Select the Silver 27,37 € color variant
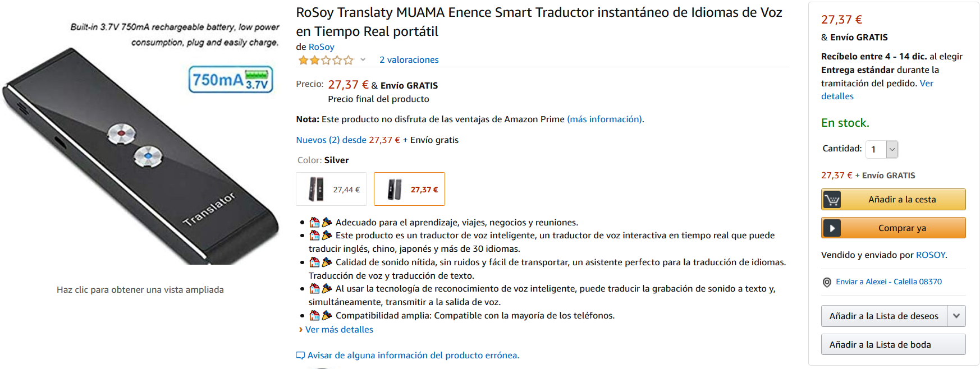 click(x=409, y=190)
